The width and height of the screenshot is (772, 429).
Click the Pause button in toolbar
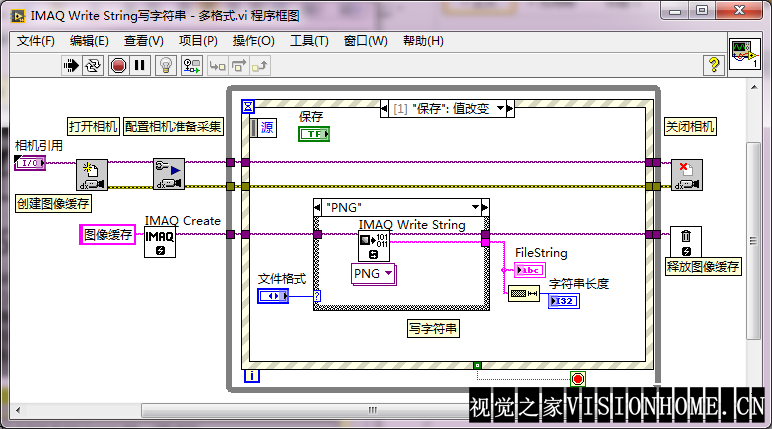pos(140,65)
